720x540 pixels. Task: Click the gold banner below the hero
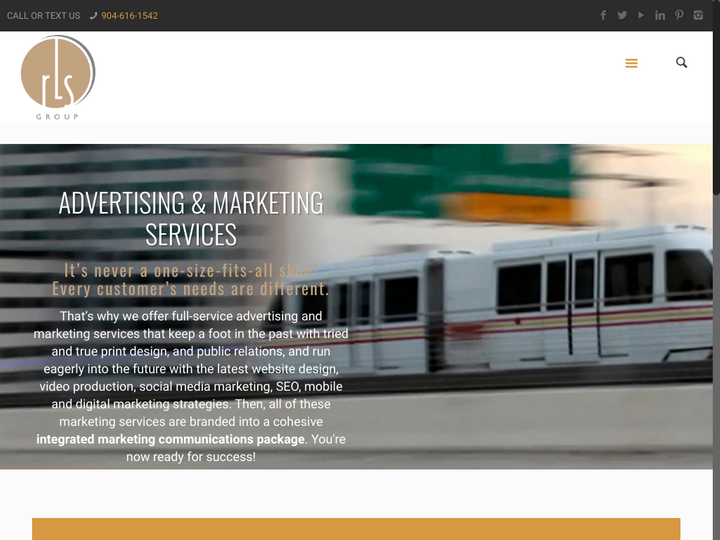(356, 529)
